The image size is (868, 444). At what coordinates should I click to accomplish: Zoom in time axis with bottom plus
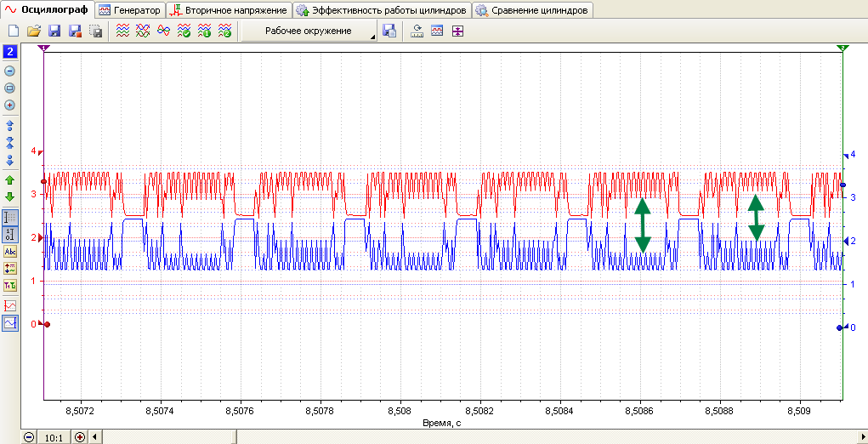tap(79, 437)
